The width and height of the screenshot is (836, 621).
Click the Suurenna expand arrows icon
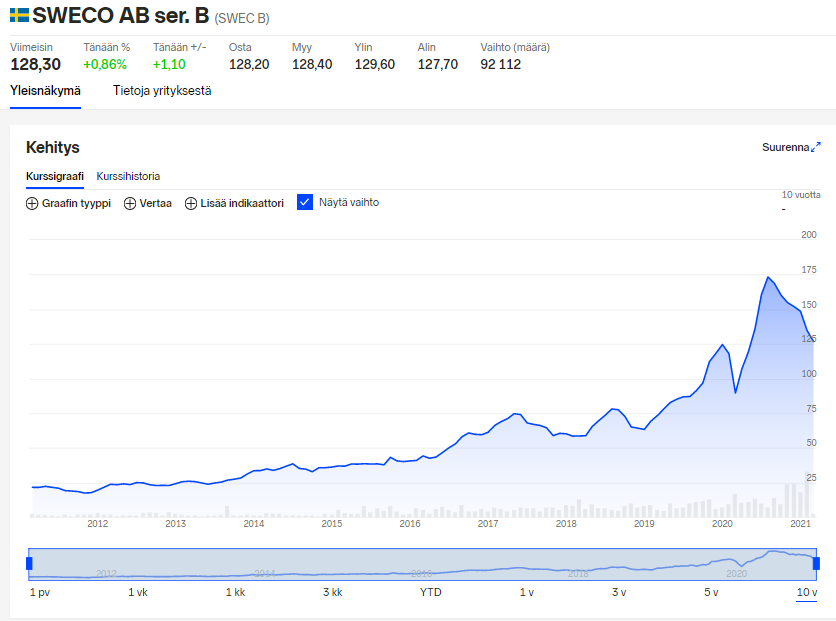tap(816, 147)
